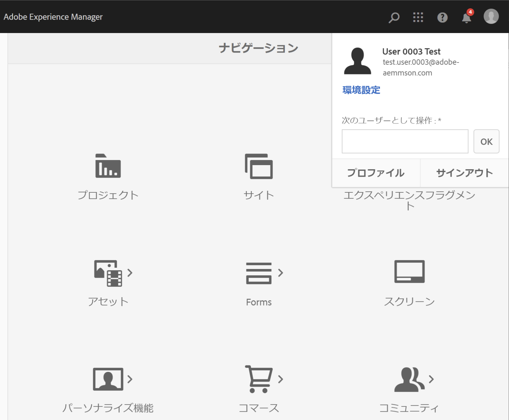
Task: Open the スクリーン screens icon
Action: tap(409, 272)
